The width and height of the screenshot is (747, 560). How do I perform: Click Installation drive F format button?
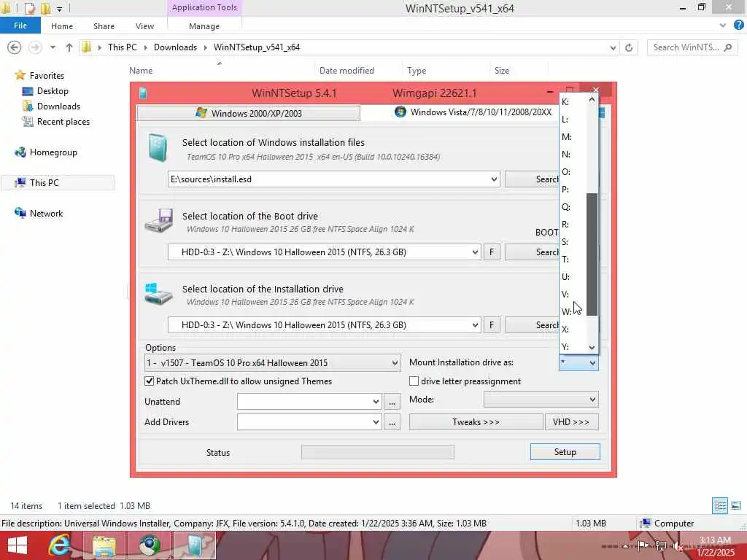point(492,325)
